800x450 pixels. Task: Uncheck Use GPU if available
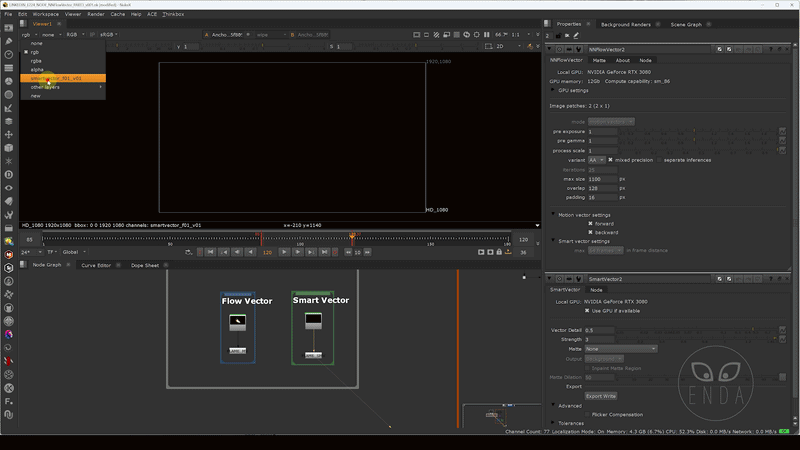587,311
